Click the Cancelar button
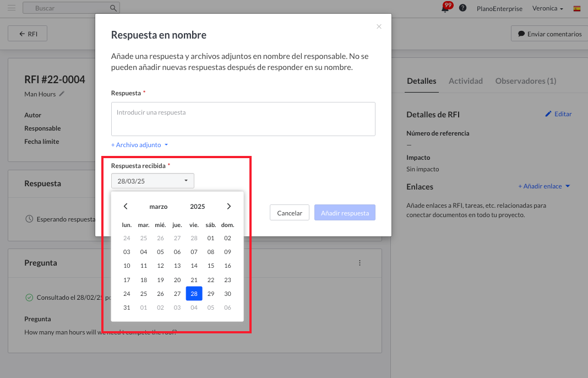Viewport: 588px width, 378px height. click(290, 213)
